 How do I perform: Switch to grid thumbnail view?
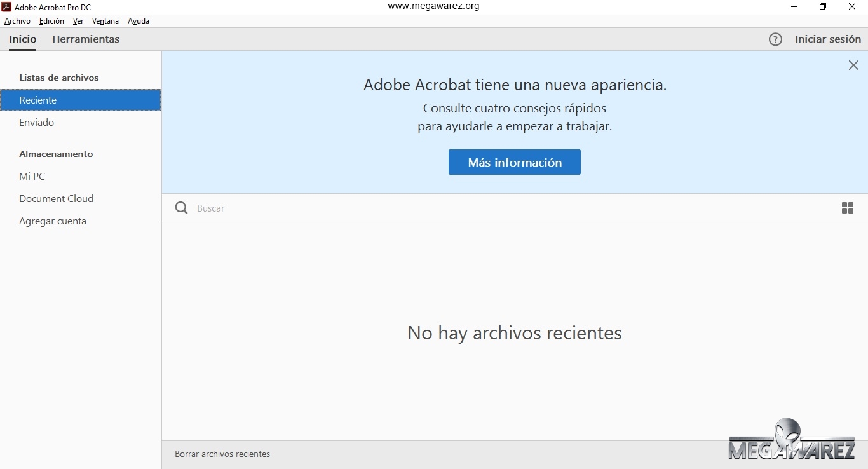click(x=848, y=208)
